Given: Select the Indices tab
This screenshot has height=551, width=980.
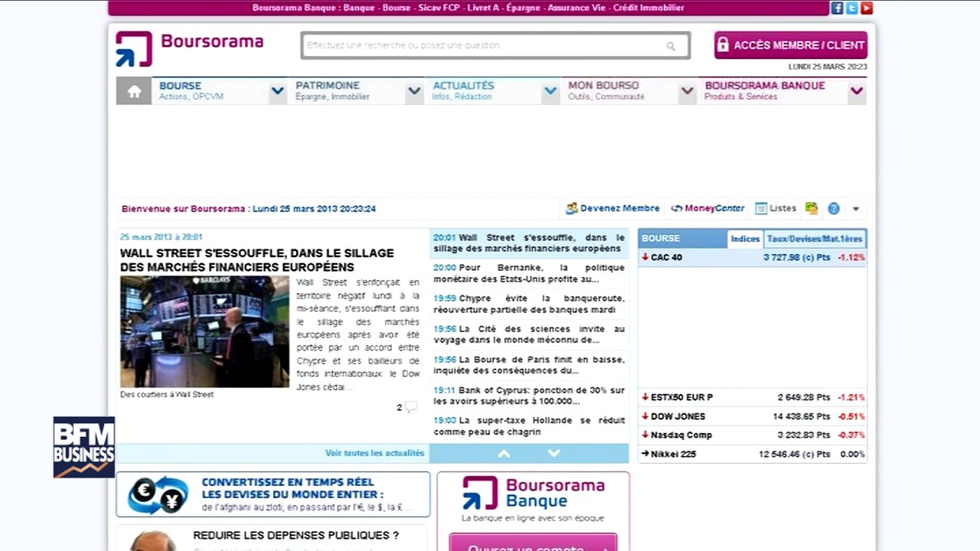Looking at the screenshot, I should tap(745, 239).
